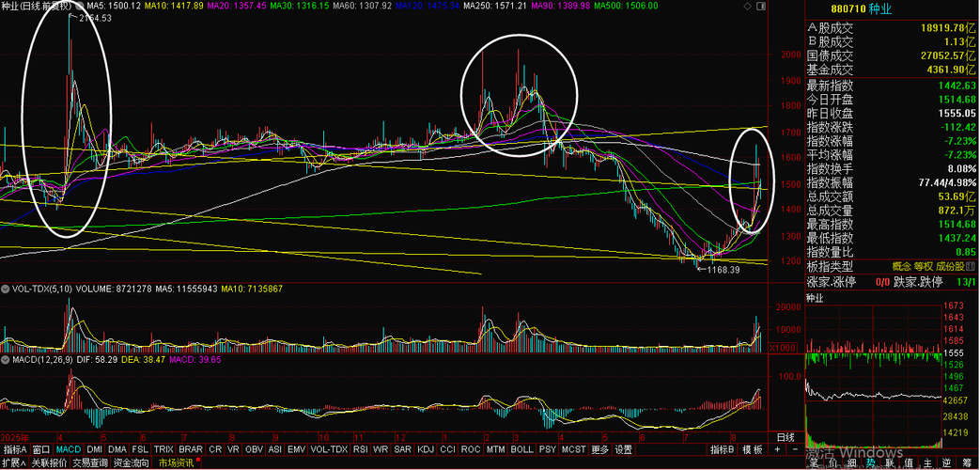Open 设置 indicator settings
Screen dimensions: 980x470
pos(623,449)
